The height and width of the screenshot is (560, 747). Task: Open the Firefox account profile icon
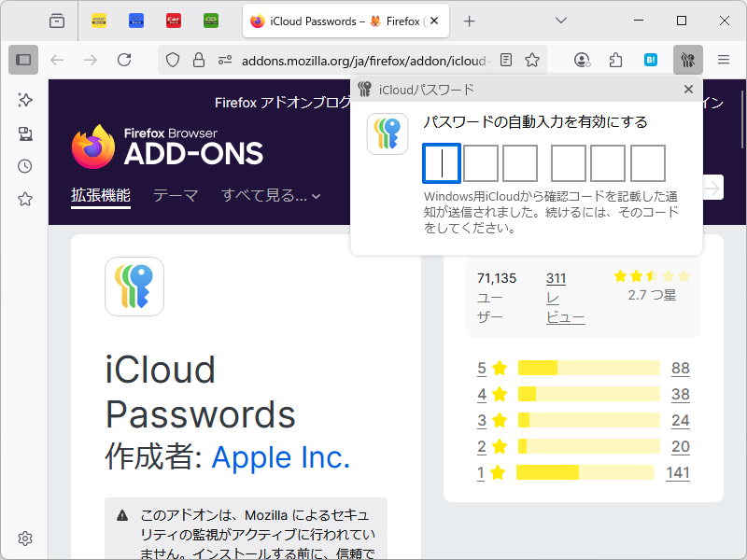pos(581,59)
